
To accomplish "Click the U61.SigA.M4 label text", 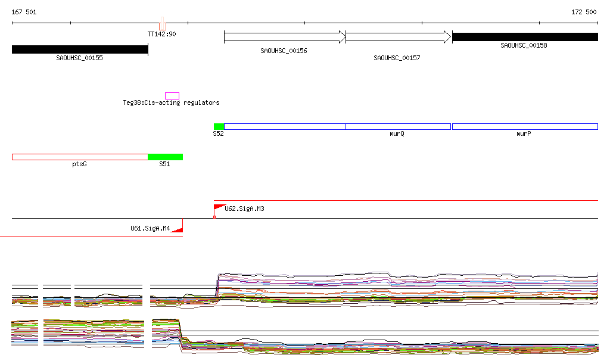I will click(x=150, y=228).
